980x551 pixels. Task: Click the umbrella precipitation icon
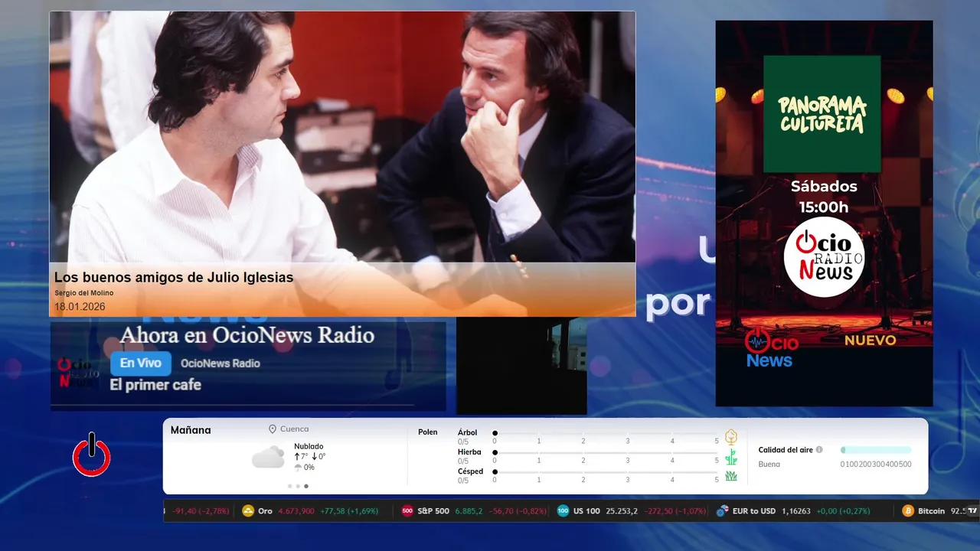tap(298, 467)
